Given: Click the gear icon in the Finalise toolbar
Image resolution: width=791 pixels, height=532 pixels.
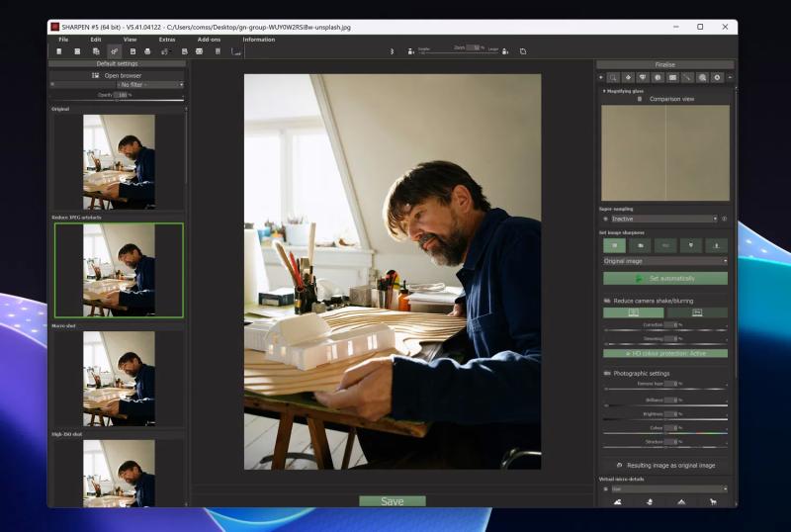Looking at the screenshot, I should (717, 77).
